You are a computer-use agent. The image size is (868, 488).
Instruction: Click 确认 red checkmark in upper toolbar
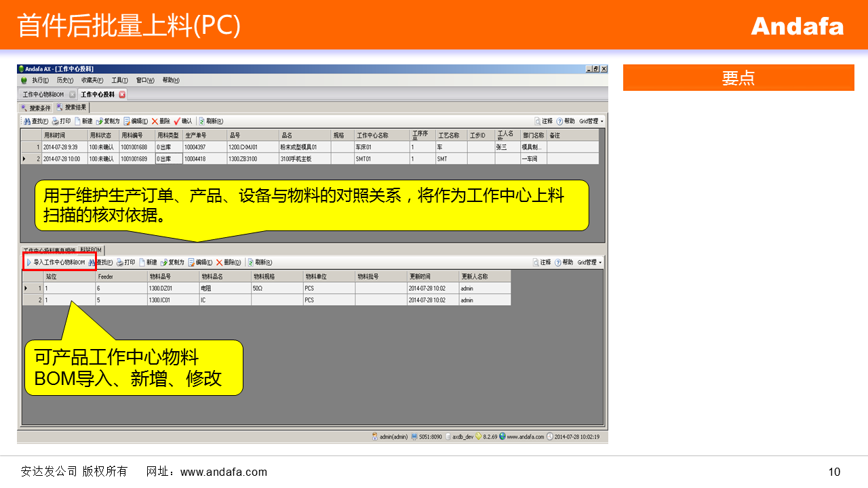click(x=177, y=121)
